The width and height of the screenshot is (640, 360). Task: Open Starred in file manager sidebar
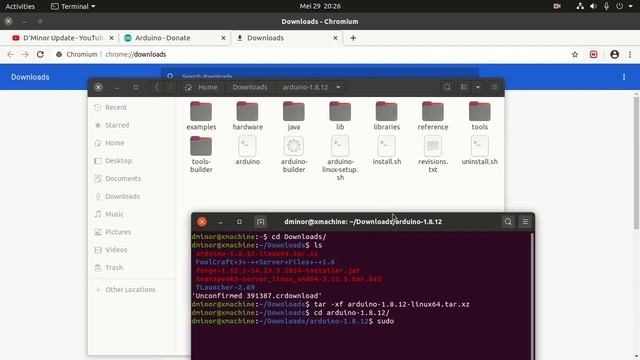coord(132,125)
